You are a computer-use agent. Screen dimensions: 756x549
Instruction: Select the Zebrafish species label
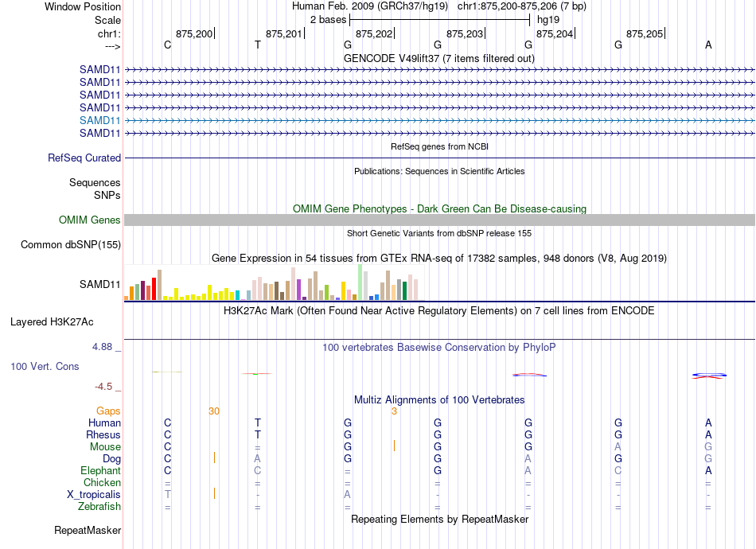tap(99, 507)
